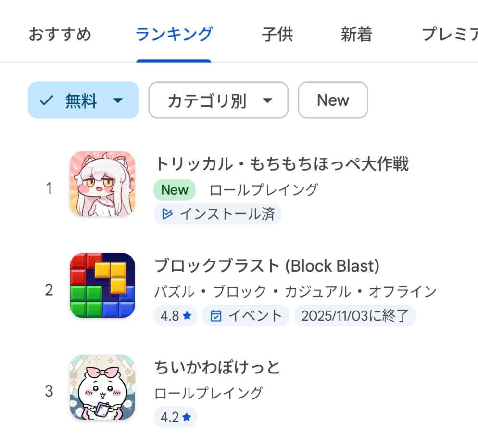Click the ちいかわぽけっと title text

click(x=217, y=367)
